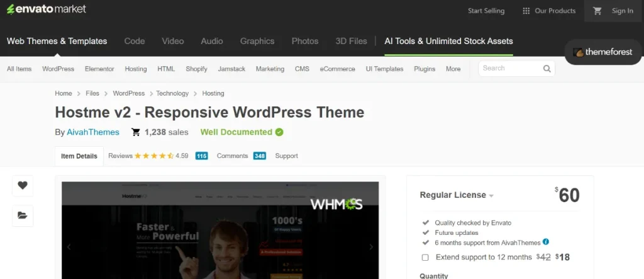
Task: Open the Video section
Action: (173, 41)
